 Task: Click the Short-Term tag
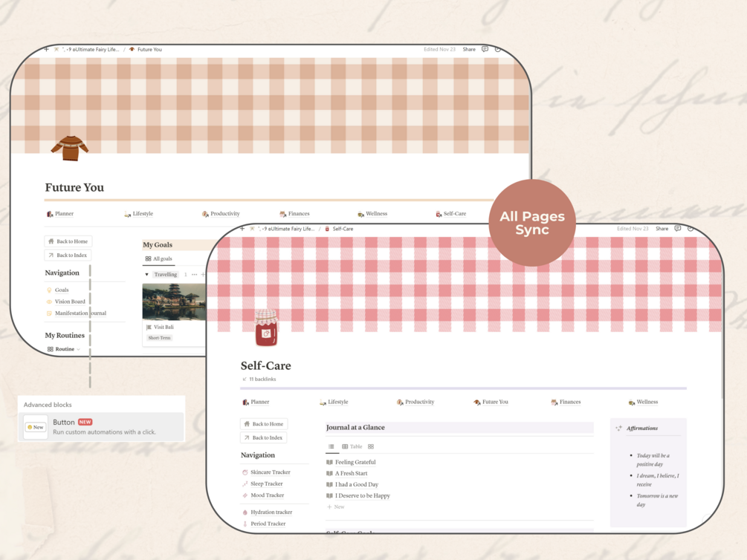click(159, 338)
